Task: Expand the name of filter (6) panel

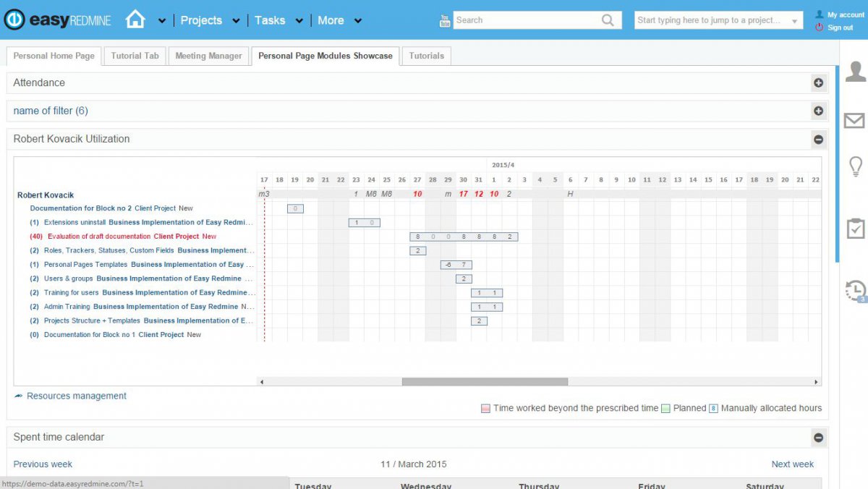Action: coord(818,111)
